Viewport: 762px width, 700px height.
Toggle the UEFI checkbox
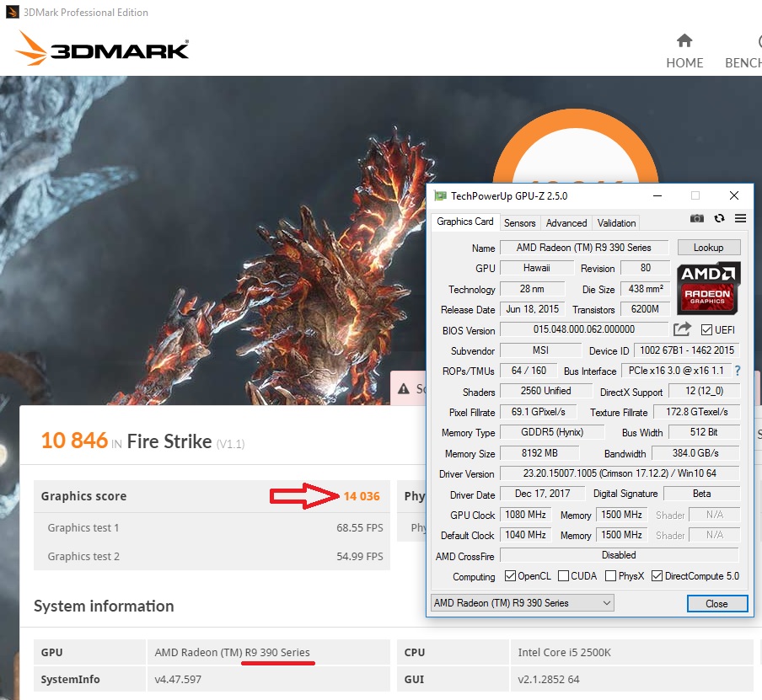pos(706,330)
